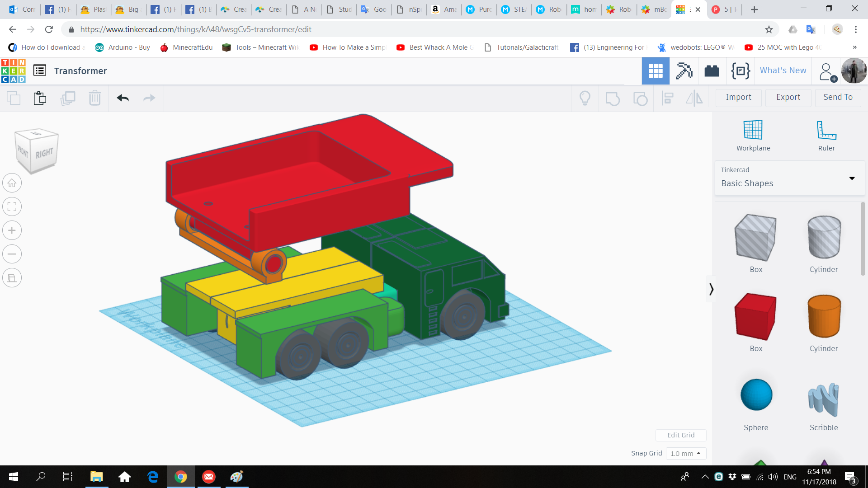Click the Export button
Screen dimensions: 868x488
point(788,97)
